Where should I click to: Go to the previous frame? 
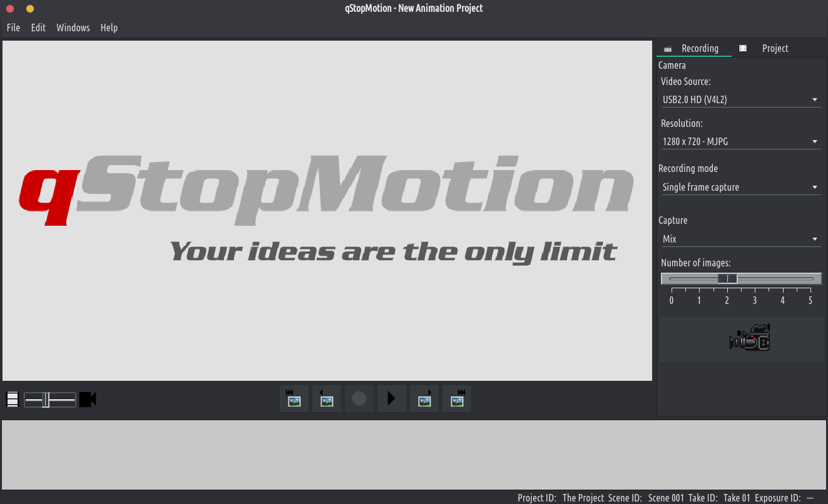pyautogui.click(x=327, y=398)
